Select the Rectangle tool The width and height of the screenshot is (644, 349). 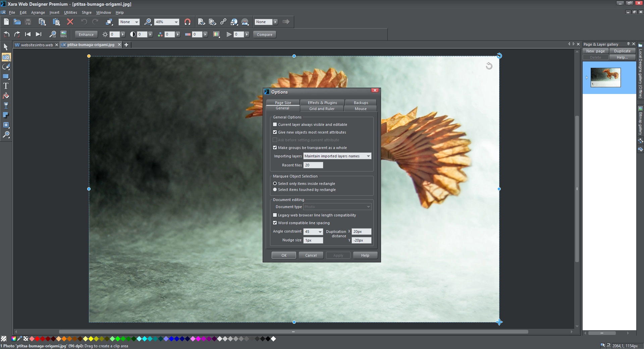click(6, 77)
